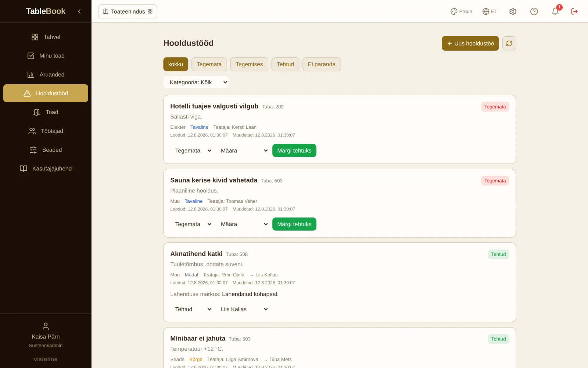This screenshot has width=588, height=368.
Task: Navigate to Toad in sidebar
Action: 46,112
